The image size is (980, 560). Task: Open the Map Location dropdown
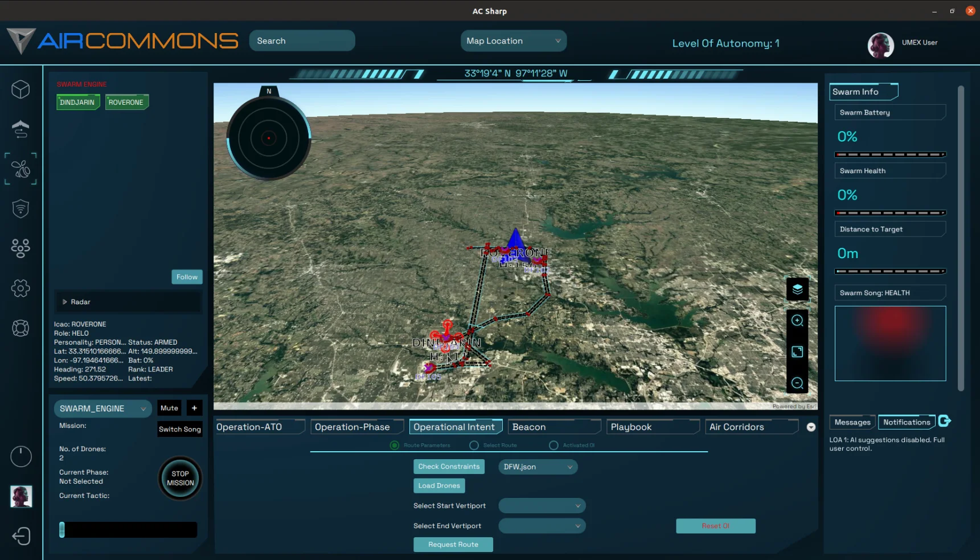[x=513, y=41]
